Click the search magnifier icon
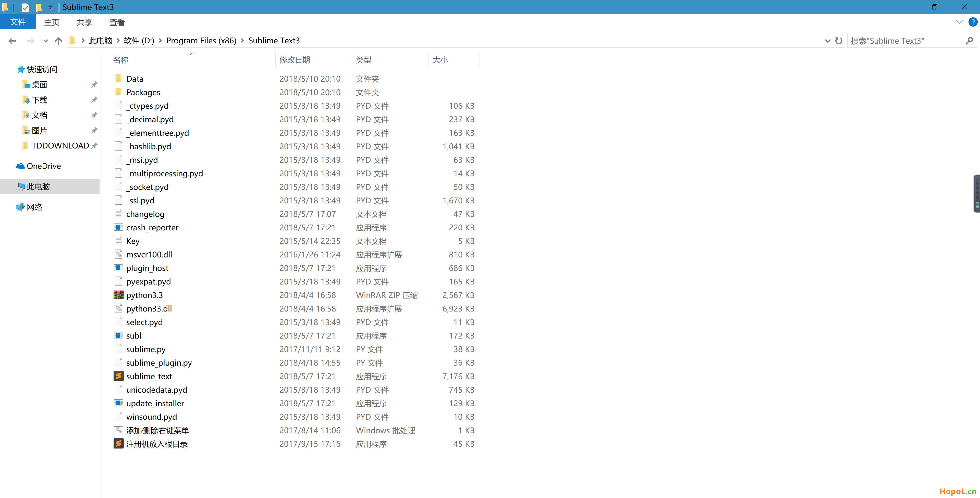 (x=969, y=41)
